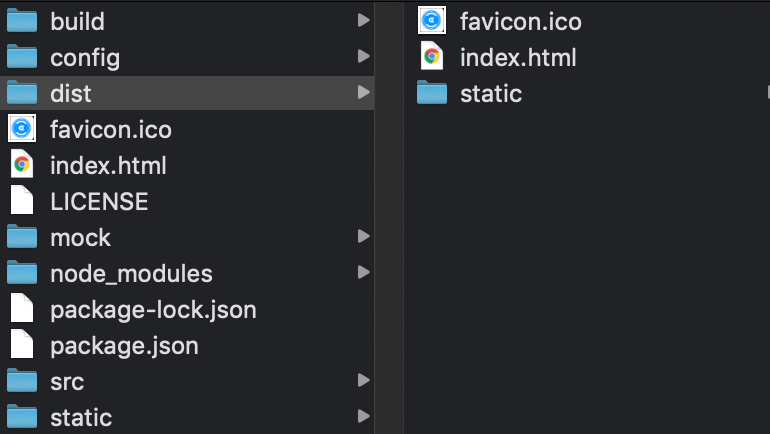Expand the mock folder arrow
Image resolution: width=770 pixels, height=434 pixels.
click(x=362, y=237)
